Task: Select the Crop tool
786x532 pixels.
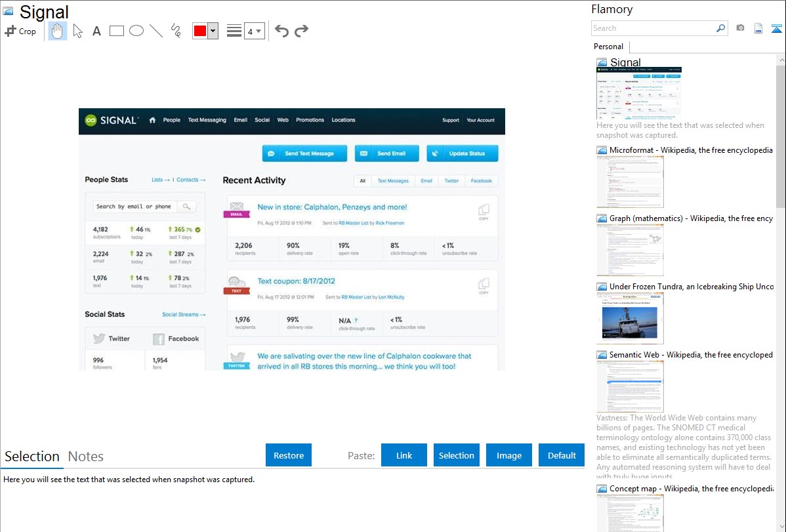Action: click(x=20, y=31)
